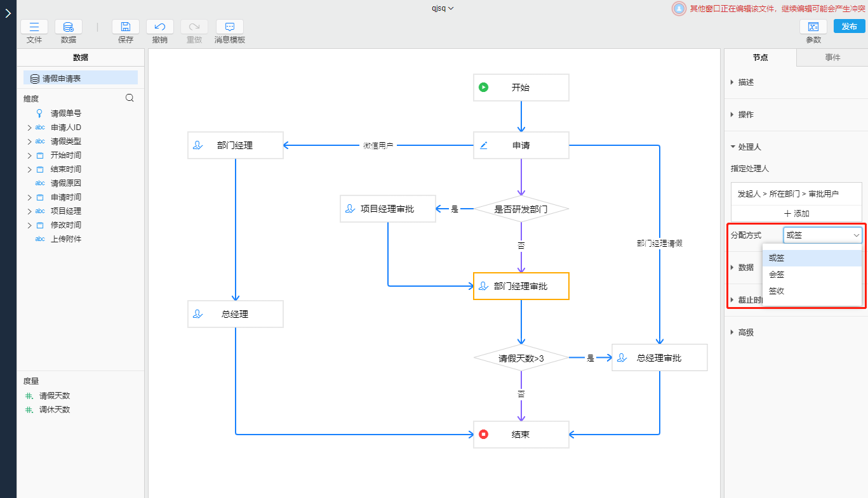868x498 pixels.
Task: Expand the 描述 section
Action: tap(746, 82)
